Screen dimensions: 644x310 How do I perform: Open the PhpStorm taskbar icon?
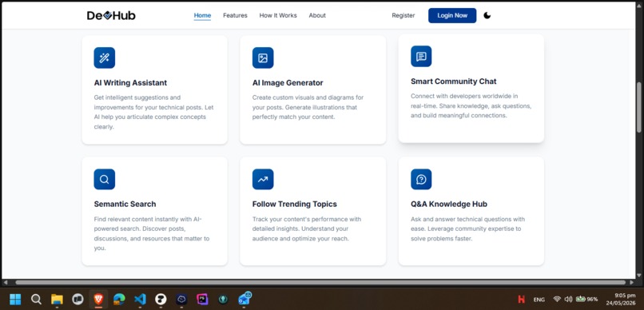(202, 300)
